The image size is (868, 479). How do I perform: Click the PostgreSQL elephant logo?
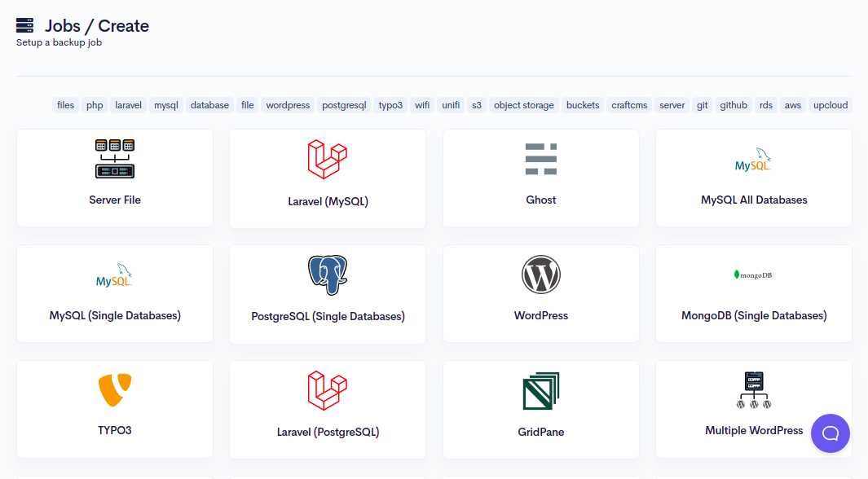click(328, 275)
